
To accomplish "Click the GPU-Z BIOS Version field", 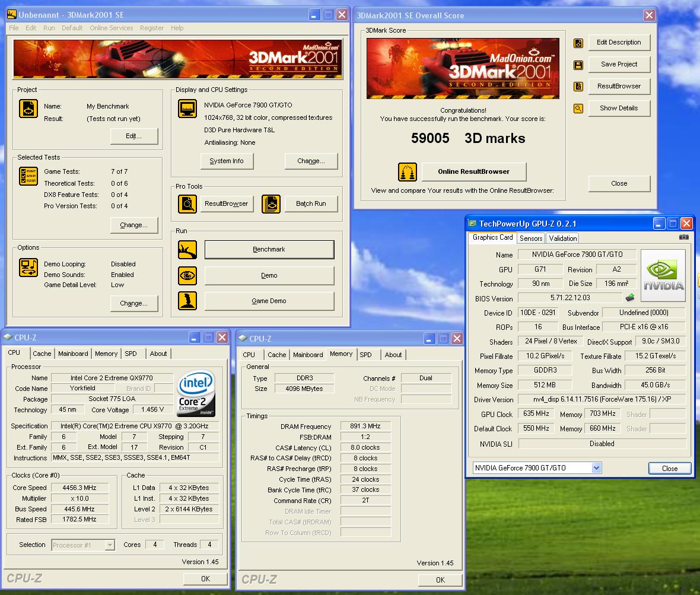I will pyautogui.click(x=570, y=298).
